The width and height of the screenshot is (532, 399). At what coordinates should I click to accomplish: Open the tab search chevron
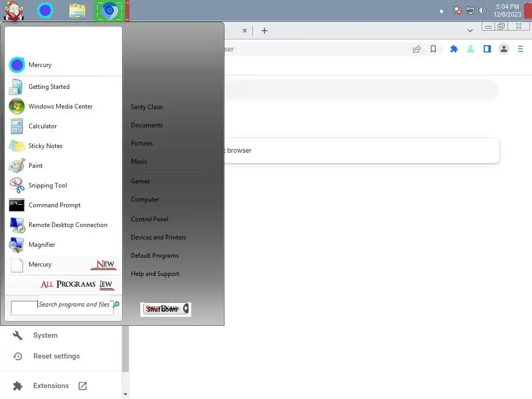pyautogui.click(x=470, y=31)
